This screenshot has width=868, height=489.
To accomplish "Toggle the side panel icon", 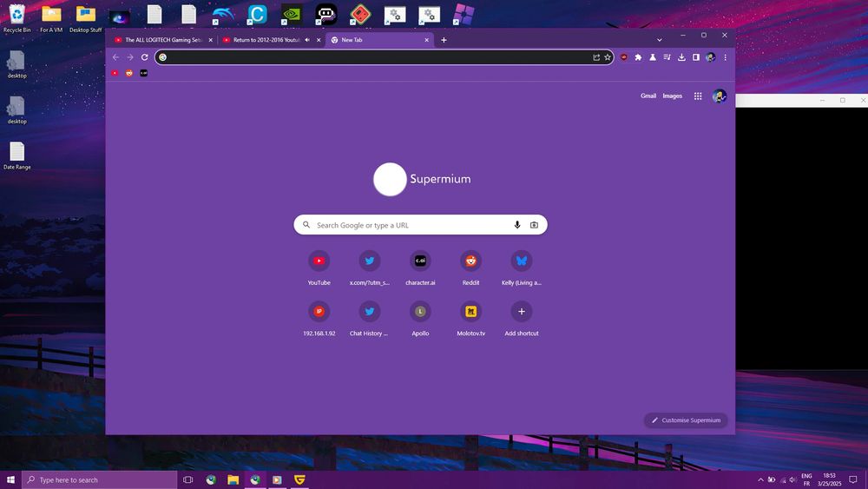I will [x=696, y=57].
